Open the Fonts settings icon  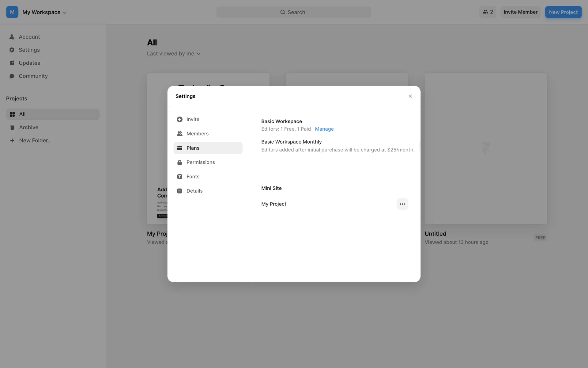click(180, 177)
